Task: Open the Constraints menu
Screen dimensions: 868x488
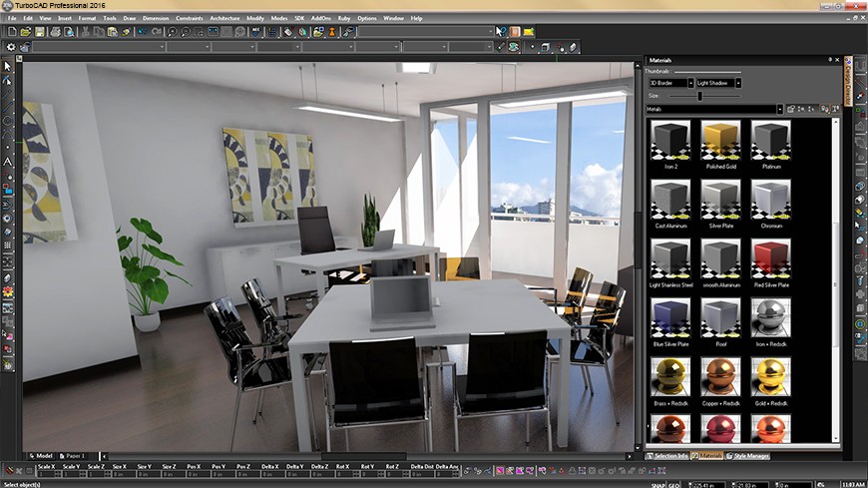Action: [x=189, y=18]
